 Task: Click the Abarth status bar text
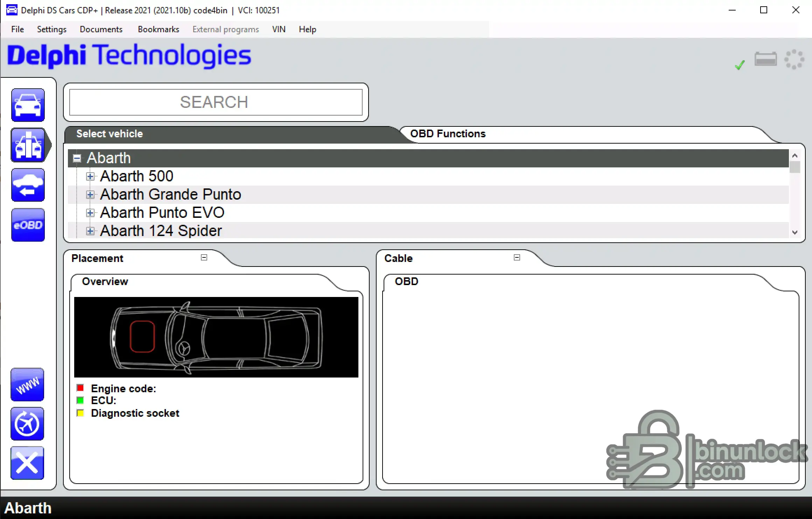point(28,508)
